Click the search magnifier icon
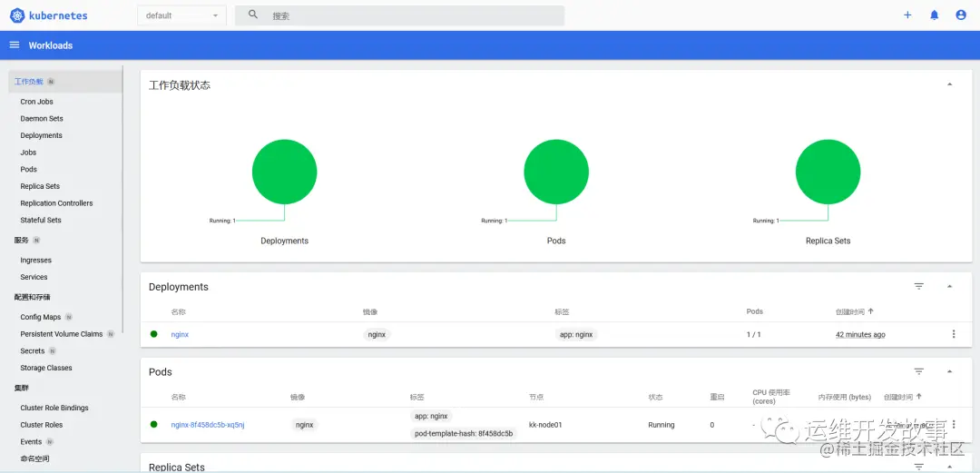This screenshot has height=473, width=980. (253, 15)
